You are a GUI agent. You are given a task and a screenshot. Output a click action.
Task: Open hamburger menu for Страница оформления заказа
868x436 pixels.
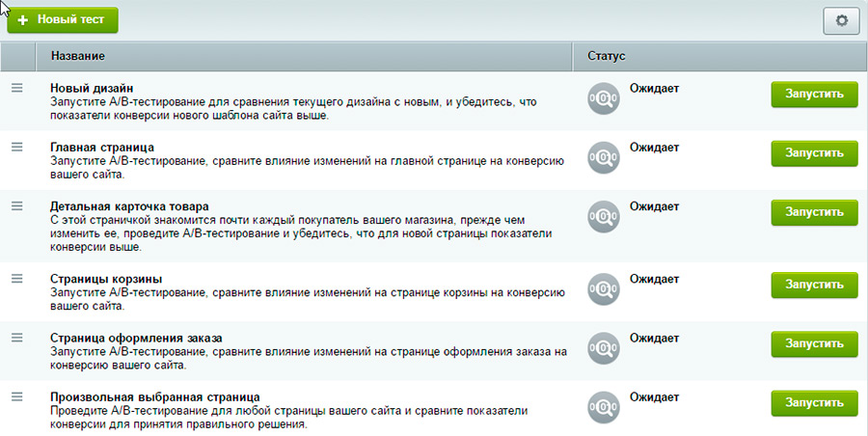click(x=16, y=337)
